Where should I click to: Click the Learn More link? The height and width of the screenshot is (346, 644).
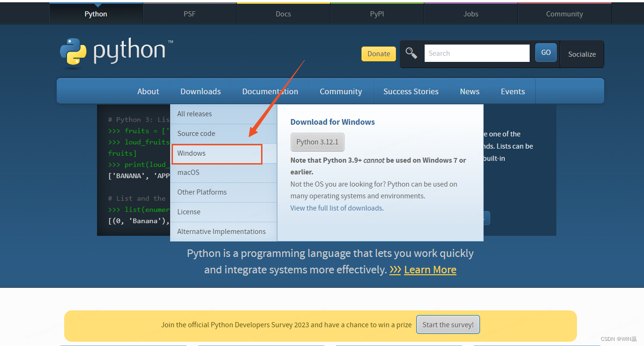click(430, 270)
